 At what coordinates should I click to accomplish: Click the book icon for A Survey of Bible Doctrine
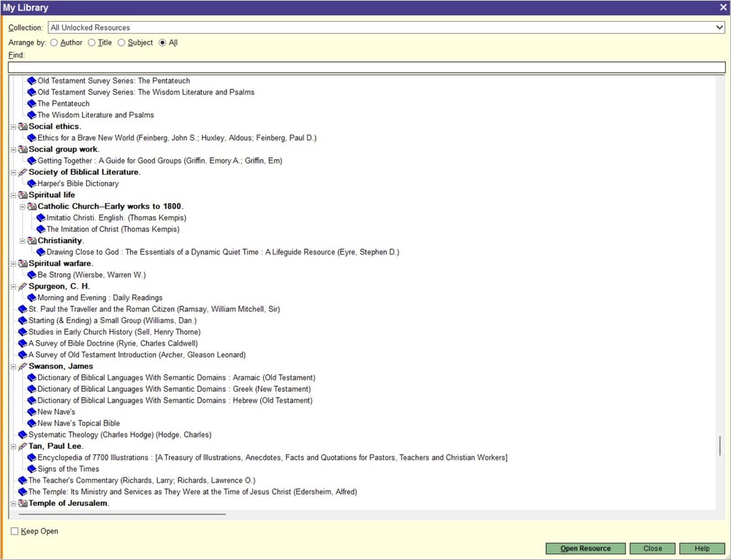coord(23,344)
